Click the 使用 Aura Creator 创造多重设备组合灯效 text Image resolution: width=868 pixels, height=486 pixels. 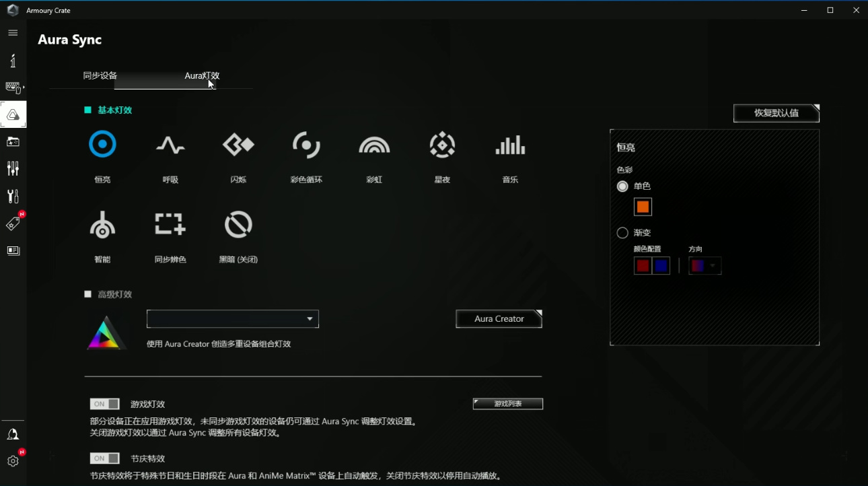point(219,344)
